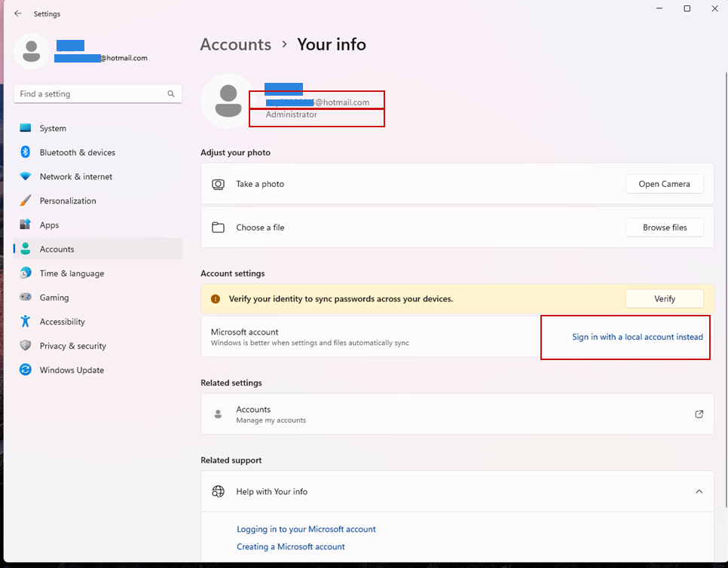Click the Take a photo camera icon
728x568 pixels.
218,184
